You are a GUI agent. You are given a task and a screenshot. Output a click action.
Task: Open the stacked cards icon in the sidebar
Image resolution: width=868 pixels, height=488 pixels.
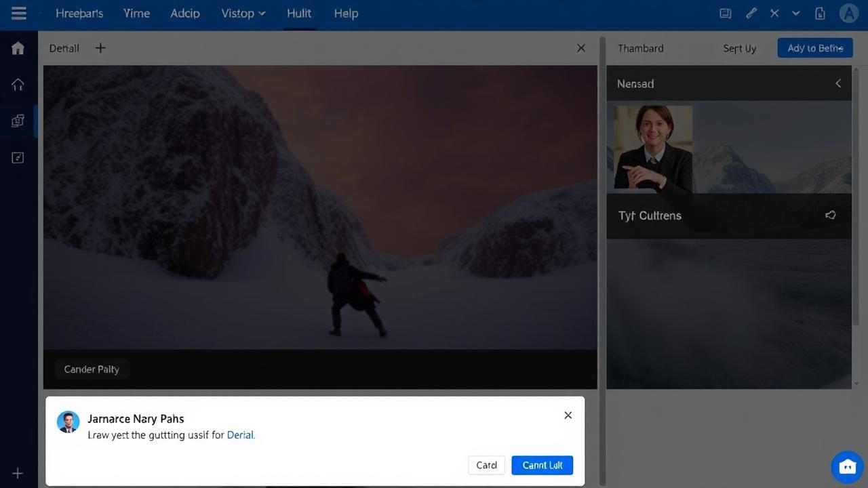point(18,121)
